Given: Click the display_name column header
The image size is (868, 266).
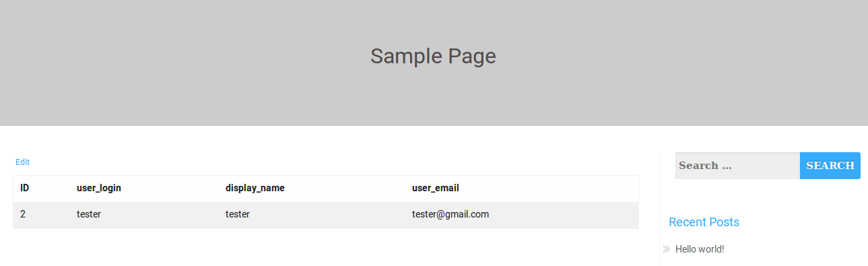Looking at the screenshot, I should point(255,188).
